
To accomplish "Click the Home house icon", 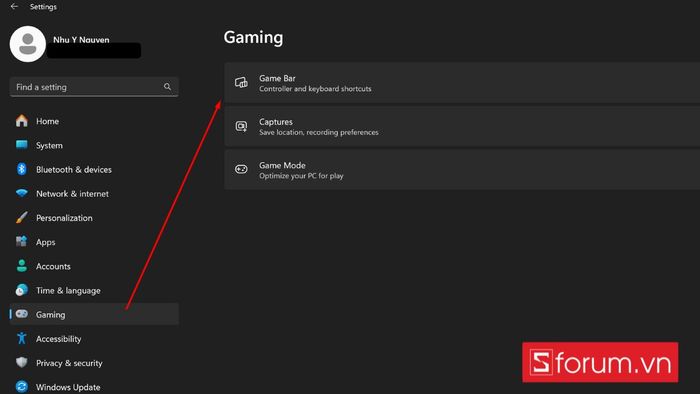I will coord(21,121).
